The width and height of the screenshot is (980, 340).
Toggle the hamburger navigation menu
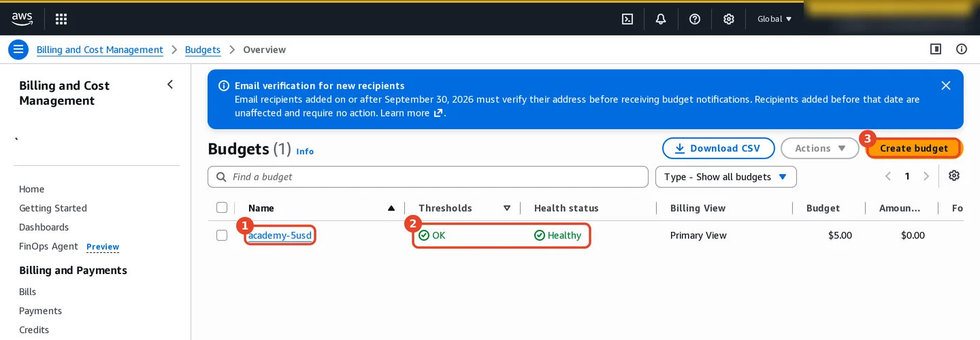(18, 50)
